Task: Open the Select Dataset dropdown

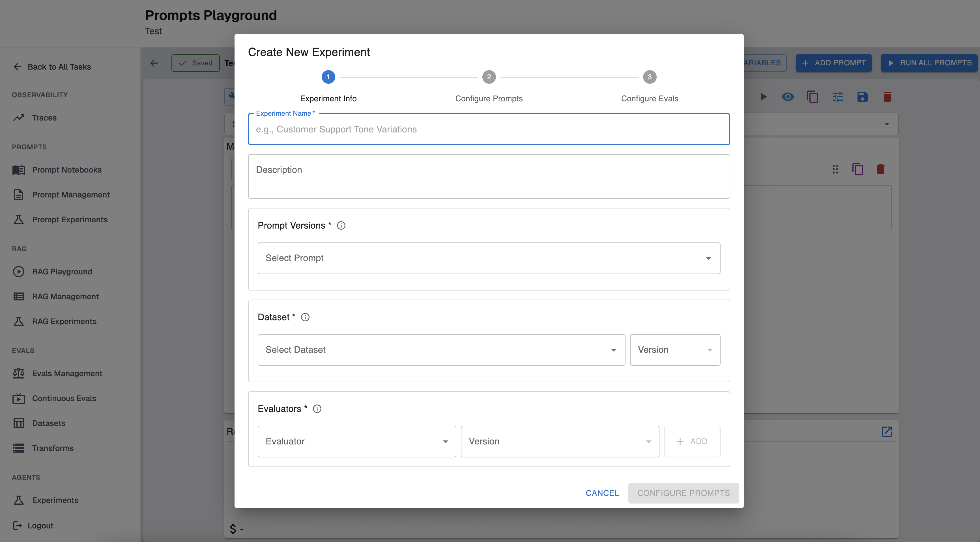Action: 441,350
